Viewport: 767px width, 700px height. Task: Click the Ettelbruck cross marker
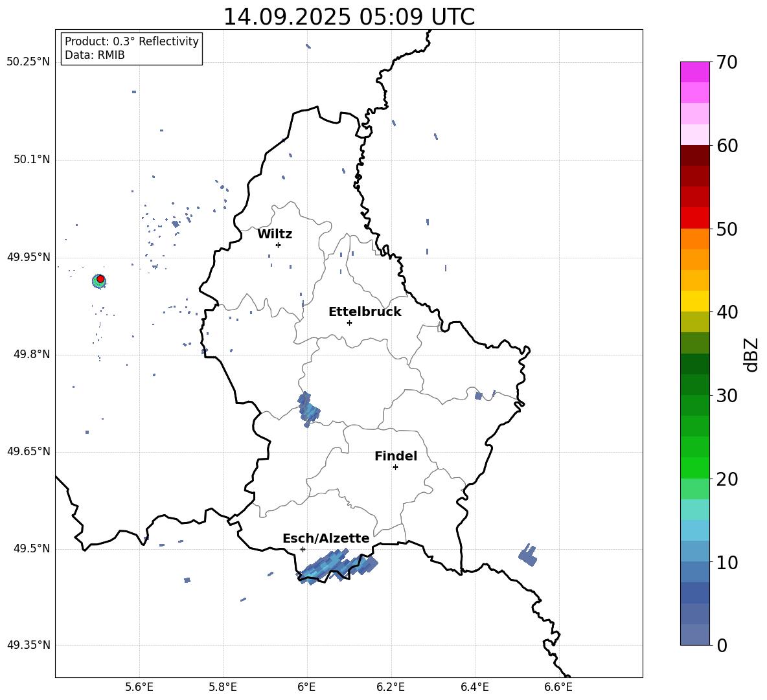pyautogui.click(x=349, y=322)
